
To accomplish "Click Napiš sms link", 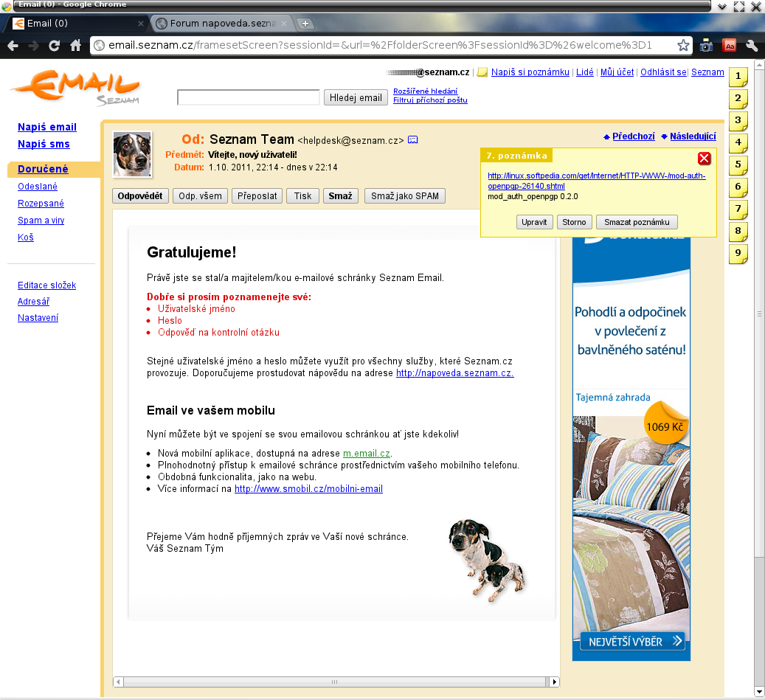I will click(44, 144).
